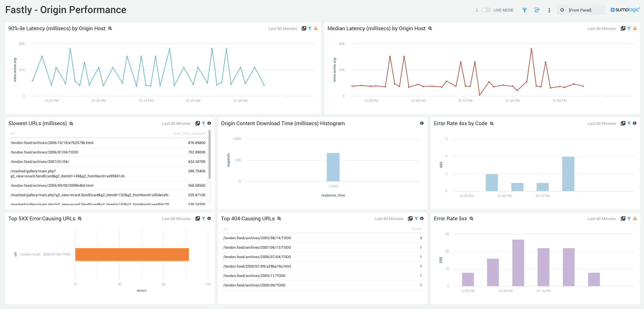The height and width of the screenshot is (309, 644).
Task: Show info for Top 404-Causing URLs panel
Action: [x=422, y=219]
